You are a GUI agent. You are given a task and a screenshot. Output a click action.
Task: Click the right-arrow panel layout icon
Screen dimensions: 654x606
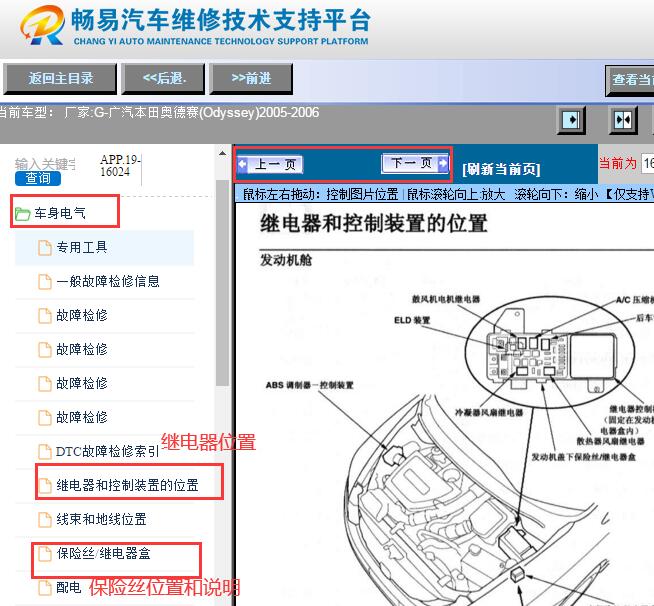click(x=571, y=120)
